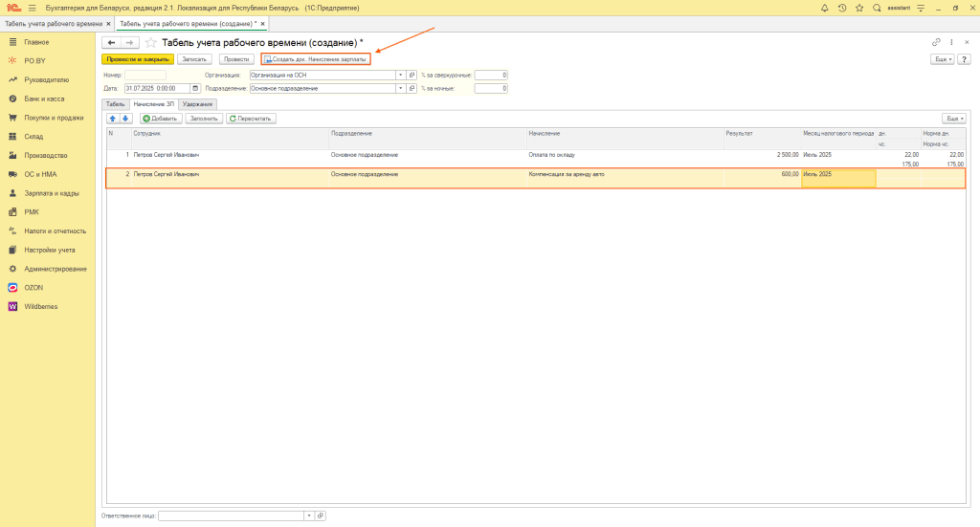Open help with the question mark
This screenshot has width=980, height=527.
(x=965, y=59)
